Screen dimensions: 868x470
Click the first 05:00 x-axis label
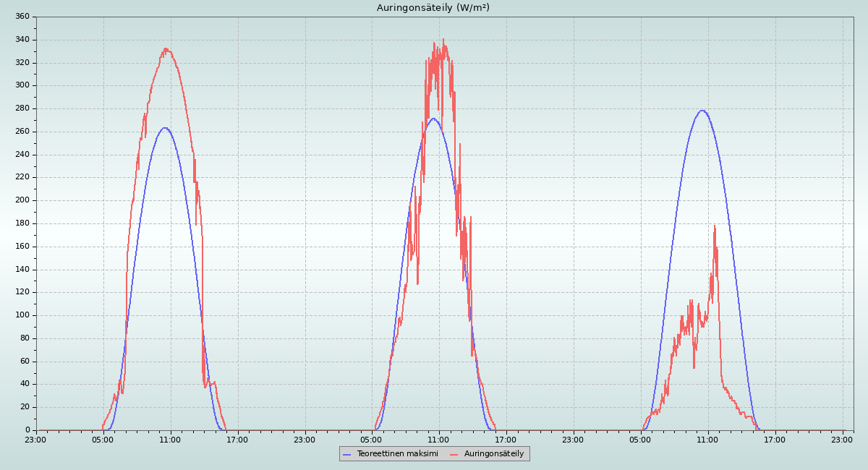tap(103, 440)
